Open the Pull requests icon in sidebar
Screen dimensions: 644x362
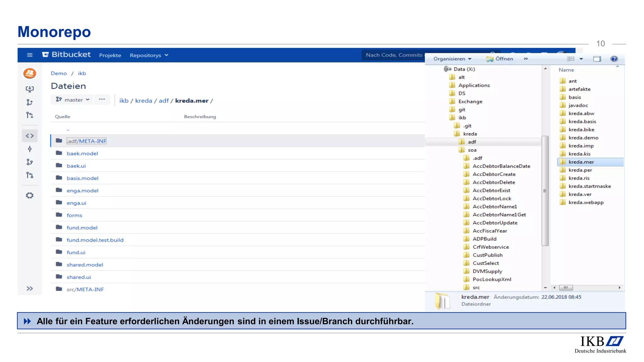[x=30, y=175]
